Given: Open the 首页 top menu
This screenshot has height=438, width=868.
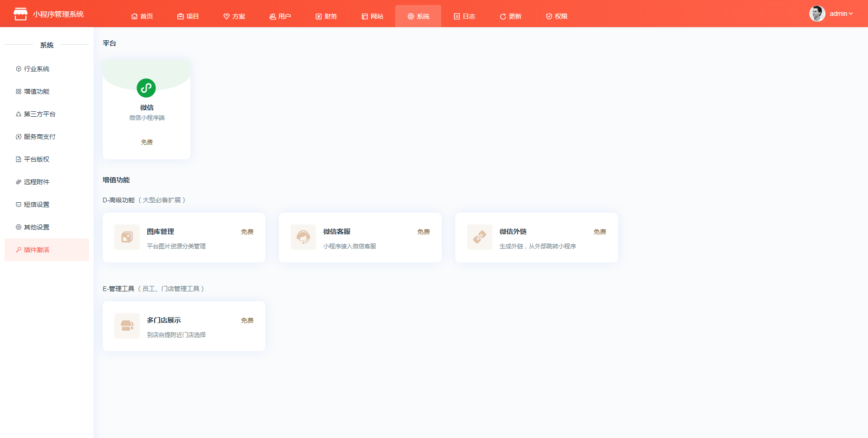Looking at the screenshot, I should tap(142, 16).
